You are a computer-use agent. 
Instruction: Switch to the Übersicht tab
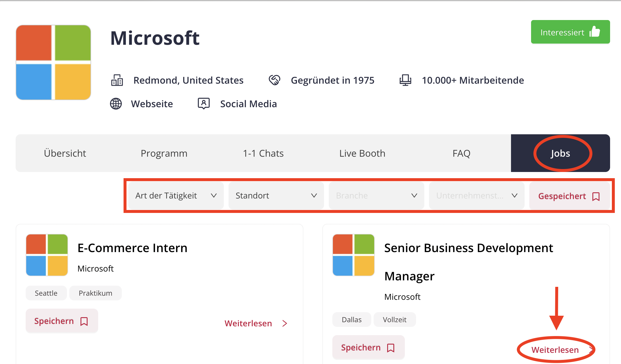[x=65, y=153]
